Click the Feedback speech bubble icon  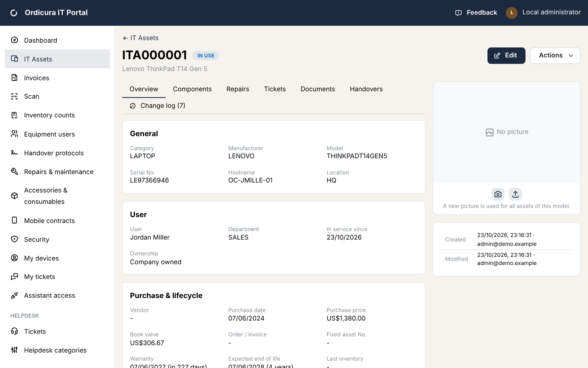pyautogui.click(x=458, y=13)
